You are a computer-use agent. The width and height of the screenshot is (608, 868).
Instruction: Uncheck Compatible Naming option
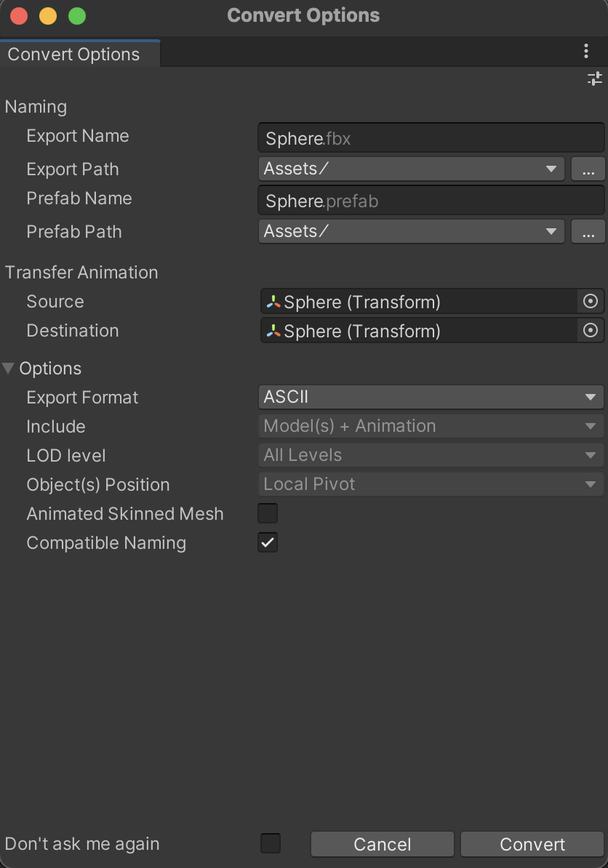click(268, 542)
